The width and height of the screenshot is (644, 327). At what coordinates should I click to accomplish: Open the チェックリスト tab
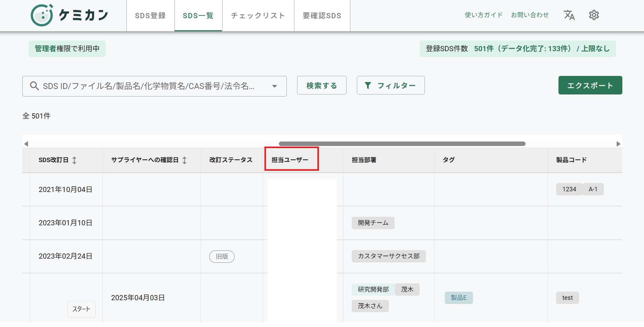pos(258,16)
